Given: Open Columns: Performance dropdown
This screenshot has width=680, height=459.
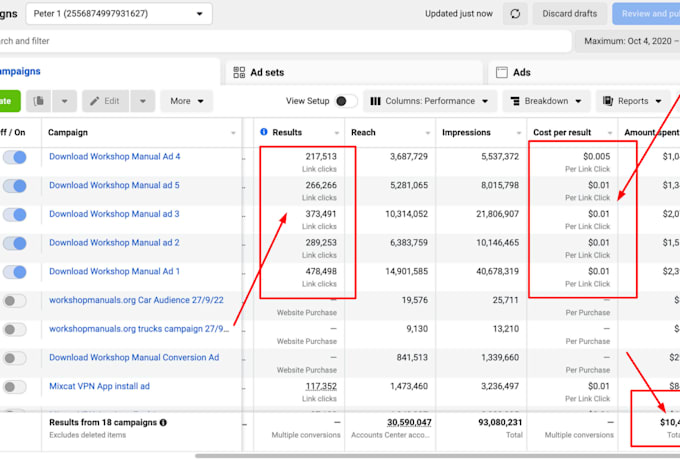Looking at the screenshot, I should click(429, 101).
